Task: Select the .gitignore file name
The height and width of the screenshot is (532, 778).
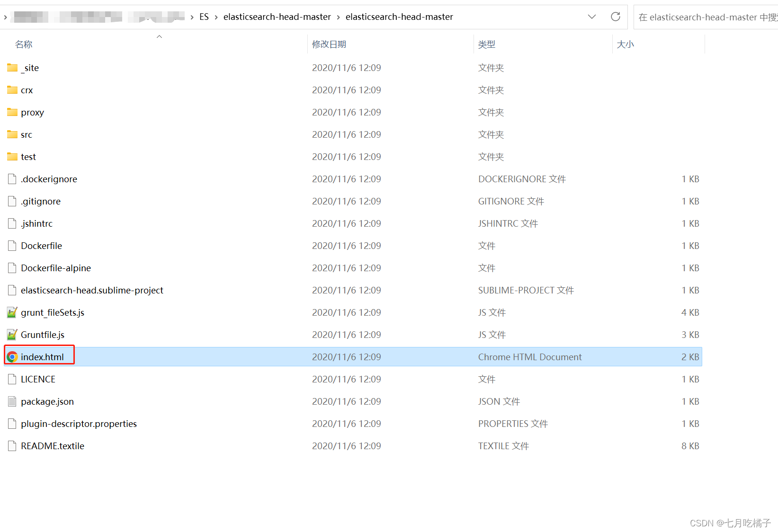Action: point(41,201)
